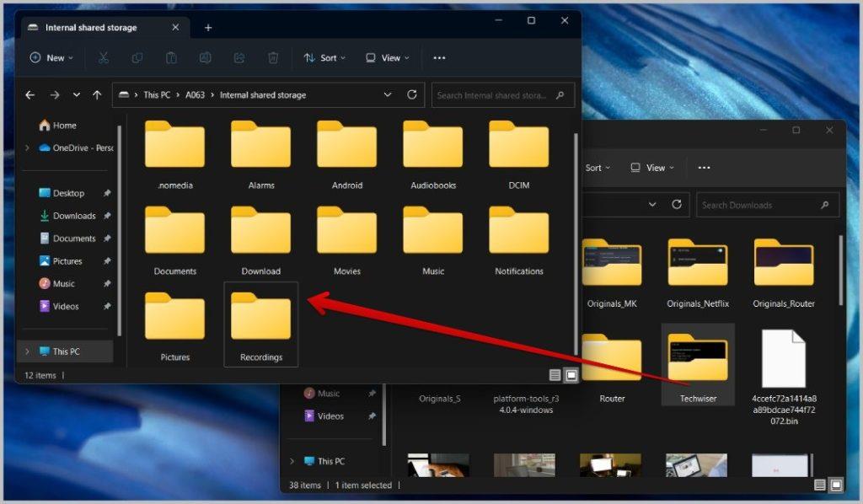Select the Originals_MK folder in Downloads window
This screenshot has height=504, width=863.
coord(612,273)
